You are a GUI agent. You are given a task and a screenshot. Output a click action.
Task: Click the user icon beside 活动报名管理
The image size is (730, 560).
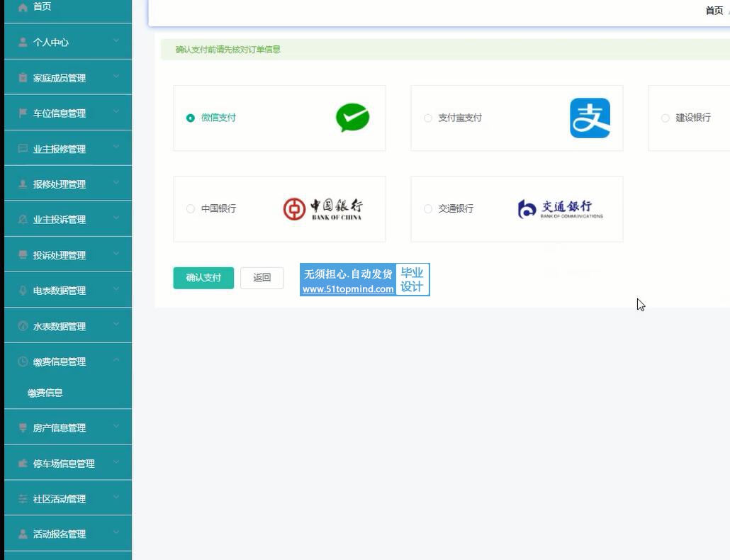pos(23,534)
